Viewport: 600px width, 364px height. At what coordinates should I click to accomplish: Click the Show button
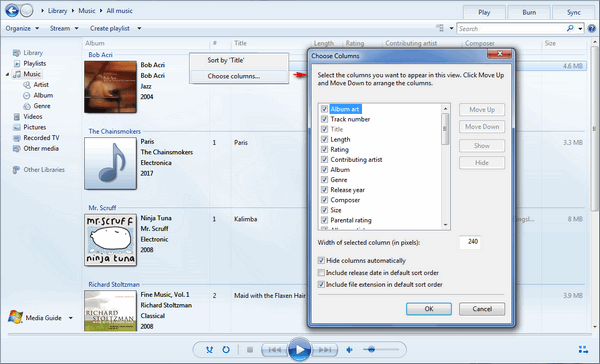(482, 146)
